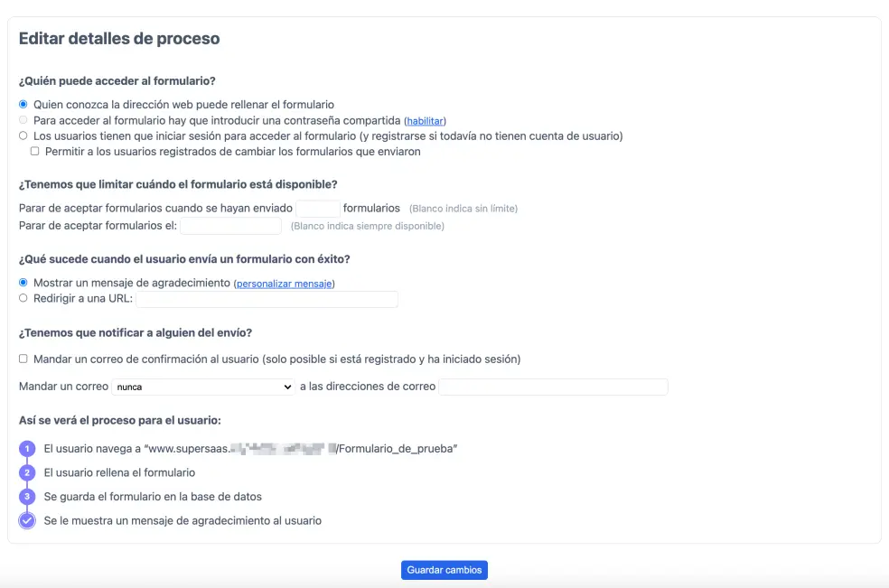Click the 'direcciones de correo' input field
Image resolution: width=889 pixels, height=588 pixels.
pyautogui.click(x=553, y=387)
